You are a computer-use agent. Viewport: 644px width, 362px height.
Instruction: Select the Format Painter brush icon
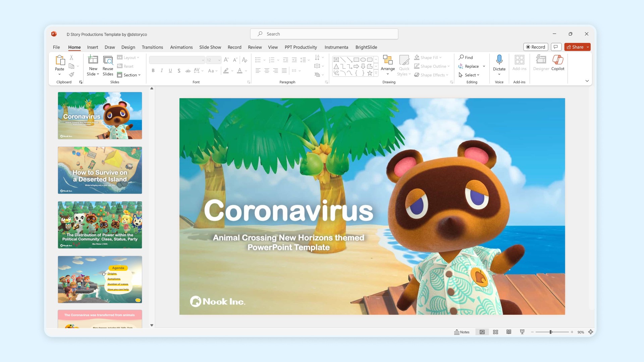(x=71, y=74)
